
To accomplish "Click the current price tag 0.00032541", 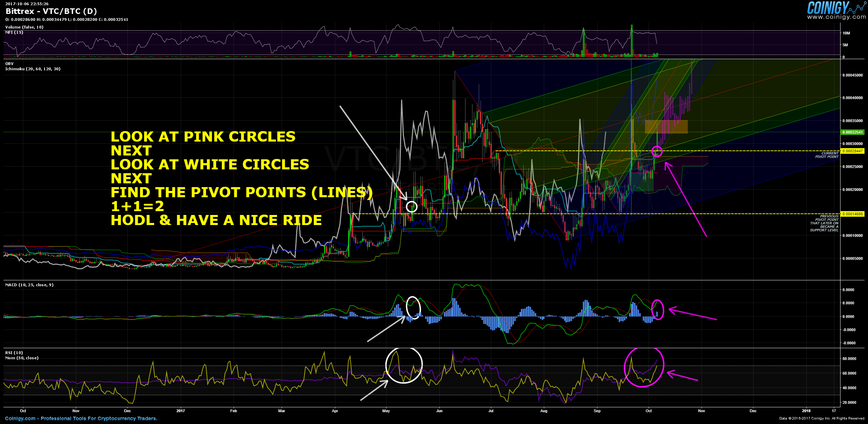I will 852,132.
